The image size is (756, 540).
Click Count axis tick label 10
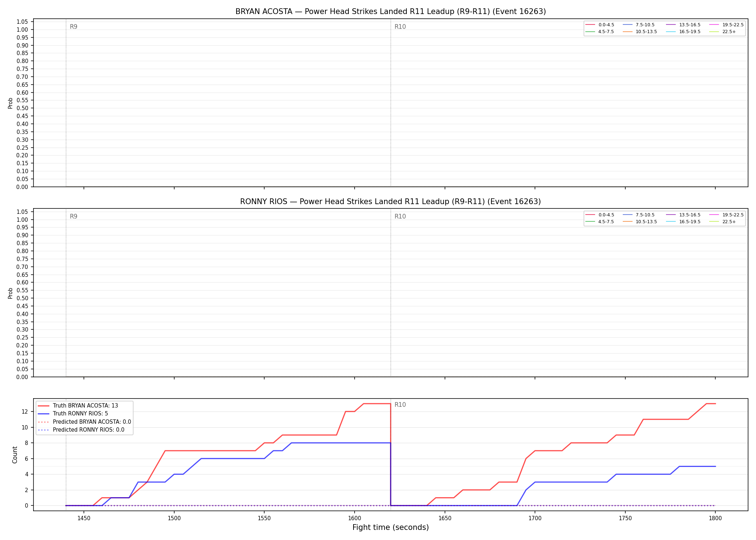[x=25, y=427]
